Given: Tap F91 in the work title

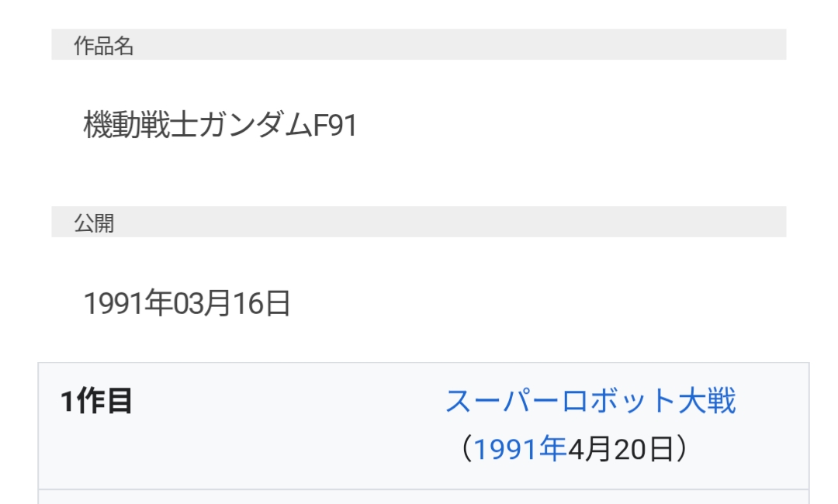Looking at the screenshot, I should [x=334, y=125].
